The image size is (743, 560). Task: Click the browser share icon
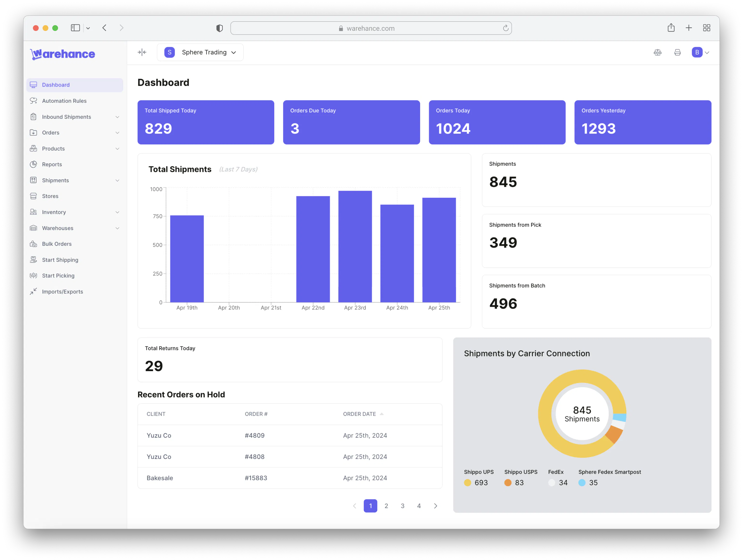point(671,28)
